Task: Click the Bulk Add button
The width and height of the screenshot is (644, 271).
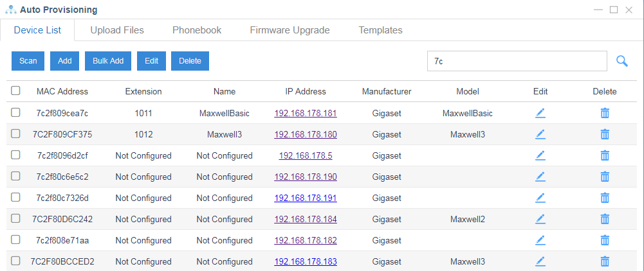Action: [108, 60]
